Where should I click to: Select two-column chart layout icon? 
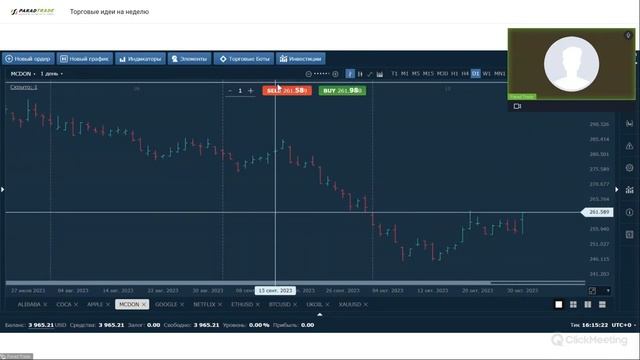tap(588, 304)
